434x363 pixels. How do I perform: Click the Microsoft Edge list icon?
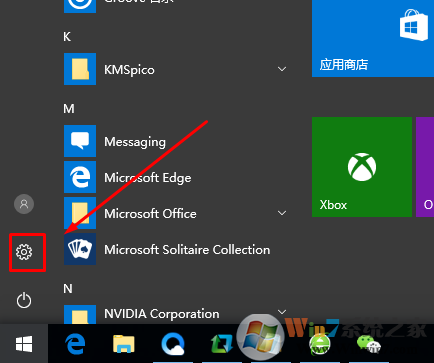pos(80,177)
